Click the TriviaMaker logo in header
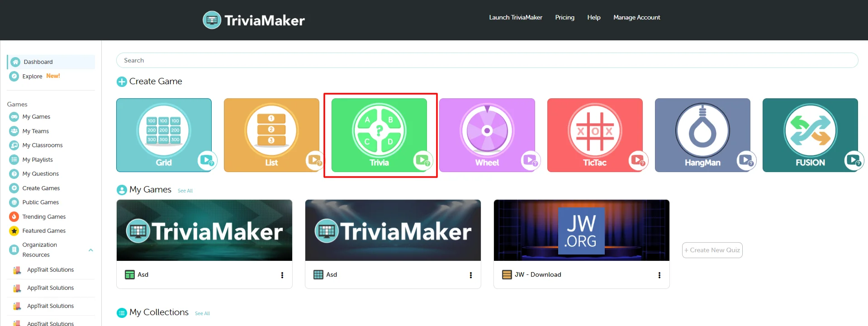The image size is (868, 326). pos(254,20)
